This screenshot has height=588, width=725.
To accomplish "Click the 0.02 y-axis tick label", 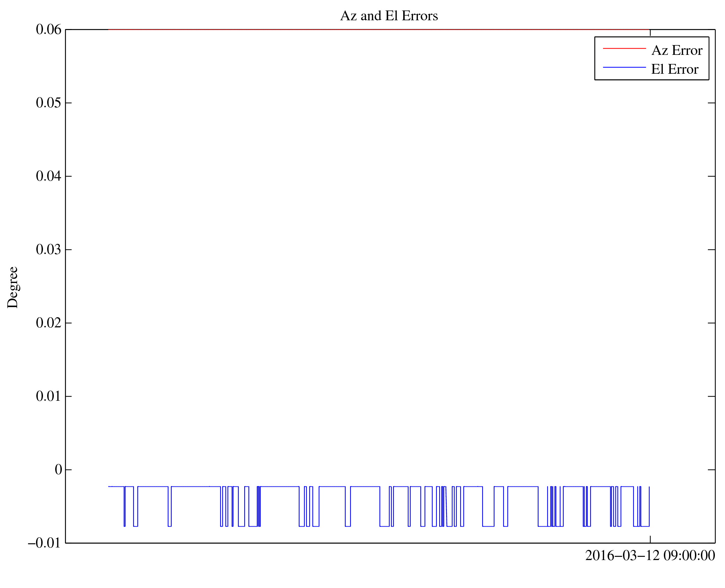I will [x=48, y=323].
